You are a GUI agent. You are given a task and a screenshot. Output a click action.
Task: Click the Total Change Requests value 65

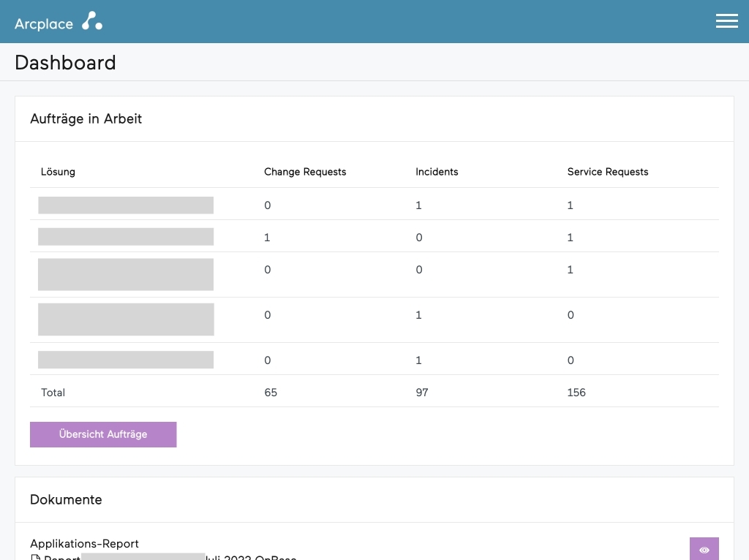click(271, 393)
